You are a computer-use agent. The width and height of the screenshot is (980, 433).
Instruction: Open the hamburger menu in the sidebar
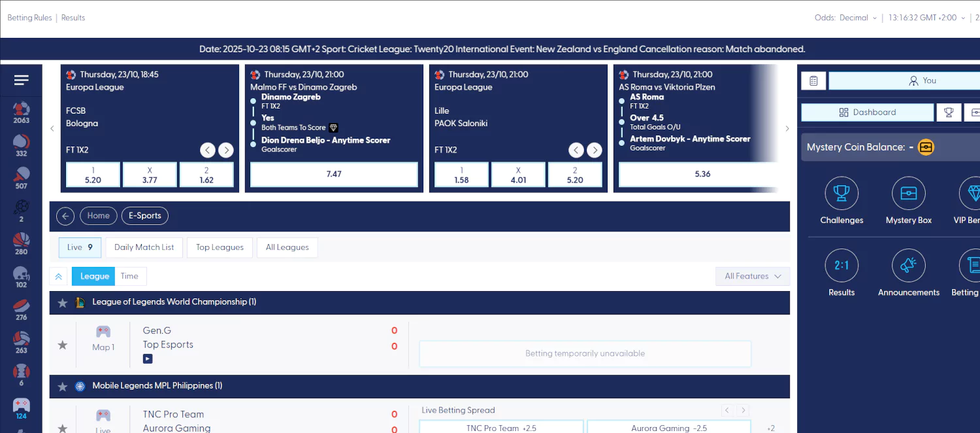(x=21, y=80)
